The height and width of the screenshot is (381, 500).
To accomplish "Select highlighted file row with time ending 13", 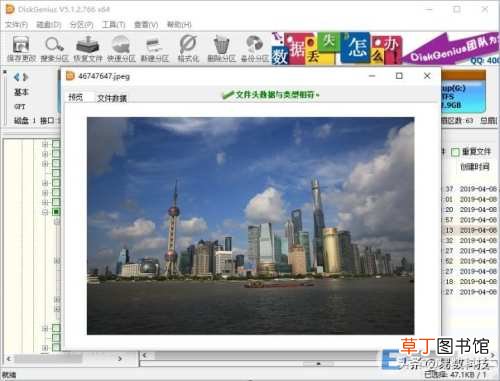I will 470,230.
